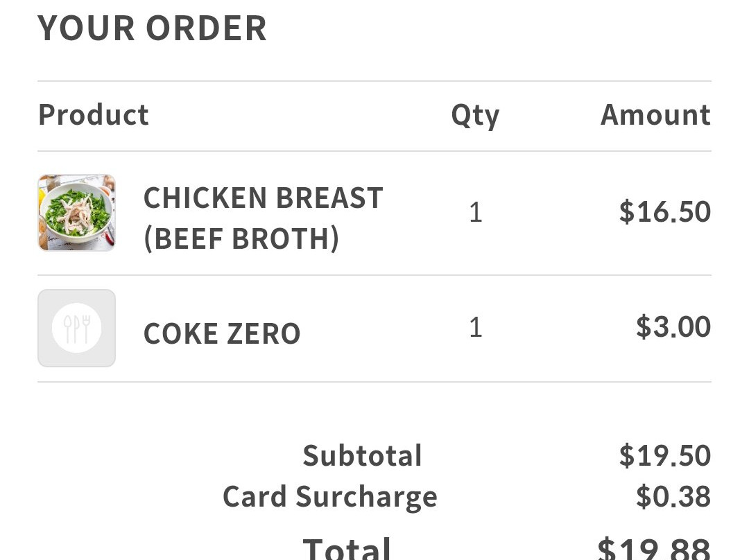Image resolution: width=749 pixels, height=560 pixels.
Task: Select the quantity of Coke Zero
Action: coord(475,327)
